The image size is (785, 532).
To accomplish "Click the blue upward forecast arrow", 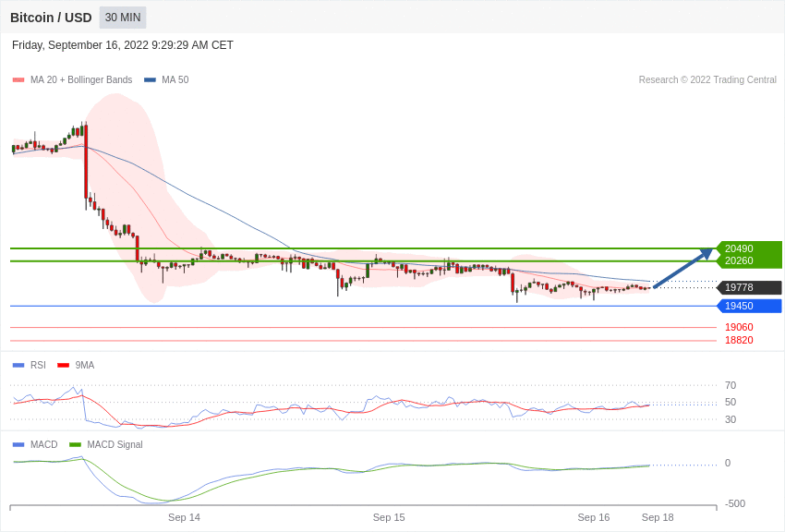I will click(683, 268).
